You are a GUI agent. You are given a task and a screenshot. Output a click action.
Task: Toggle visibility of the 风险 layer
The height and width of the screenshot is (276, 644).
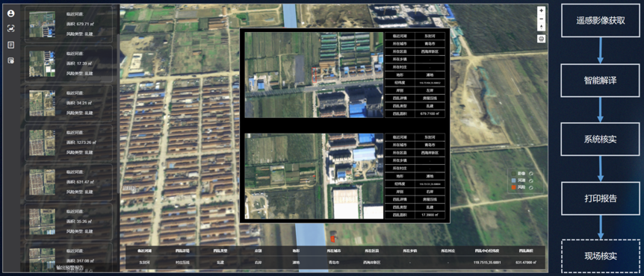click(x=530, y=187)
